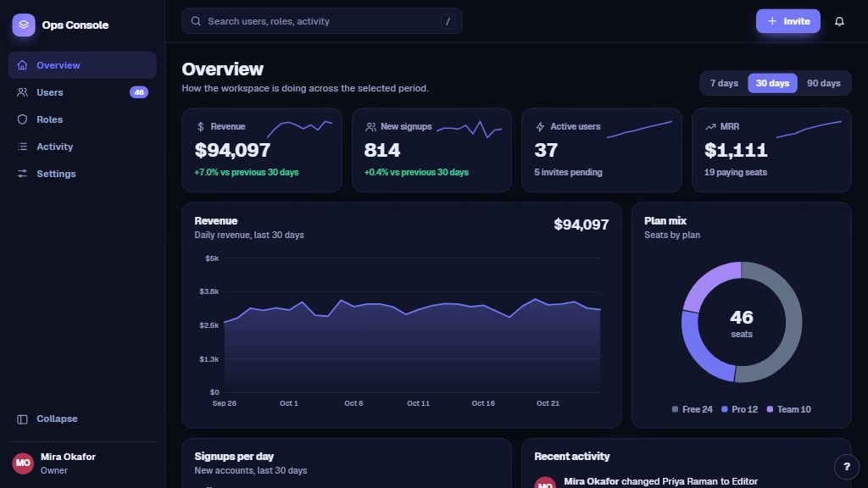
Task: Click 'Daily revenue, last 30 days' subtitle
Action: [249, 236]
